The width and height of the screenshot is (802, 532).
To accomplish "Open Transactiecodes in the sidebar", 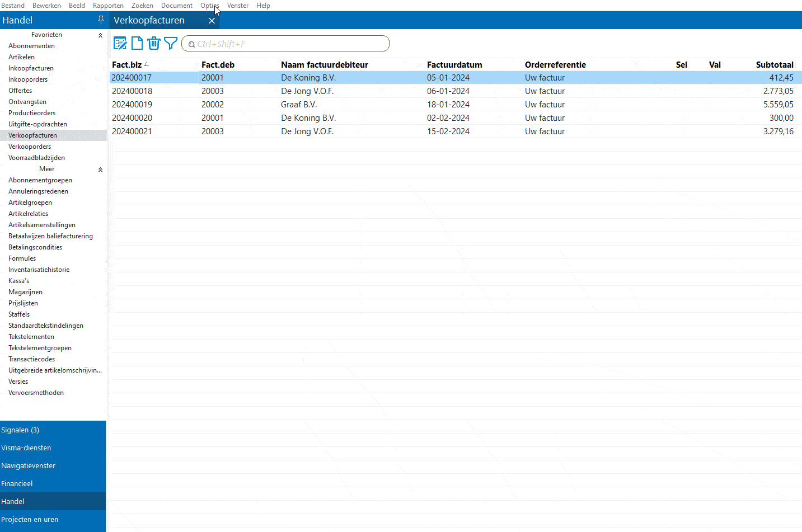I will [31, 359].
